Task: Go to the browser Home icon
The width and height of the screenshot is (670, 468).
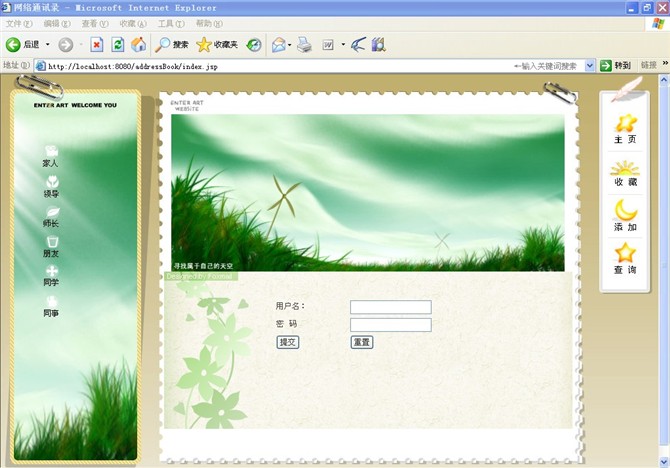Action: click(139, 44)
